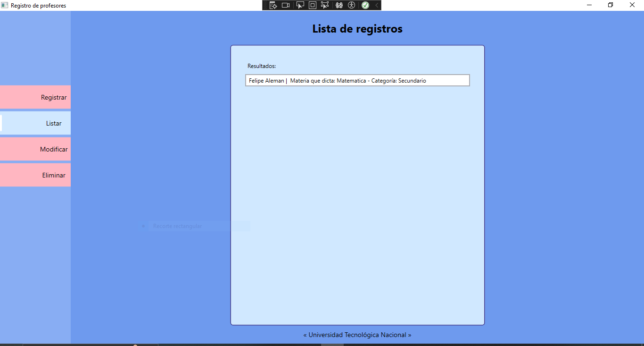The width and height of the screenshot is (644, 346).
Task: Click the app icon in the title bar
Action: pos(5,5)
